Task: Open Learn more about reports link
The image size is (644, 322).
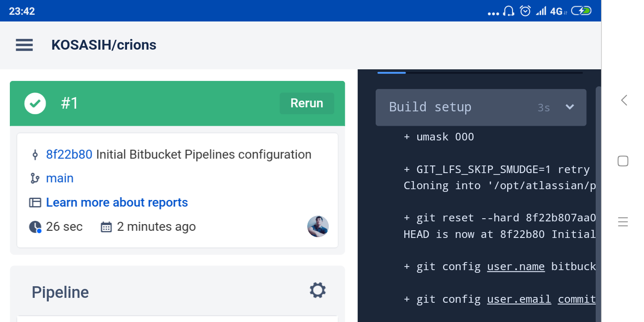Action: tap(117, 203)
